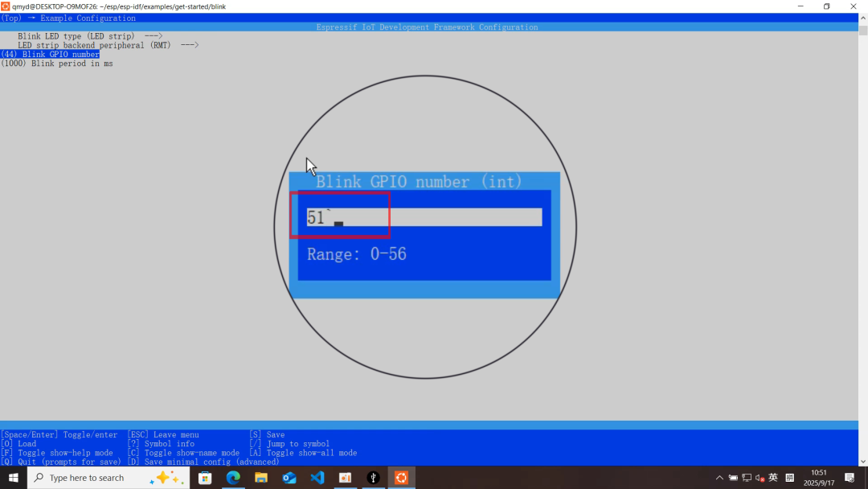The height and width of the screenshot is (489, 868).
Task: Click the [?] Symbol info hint
Action: tap(161, 444)
